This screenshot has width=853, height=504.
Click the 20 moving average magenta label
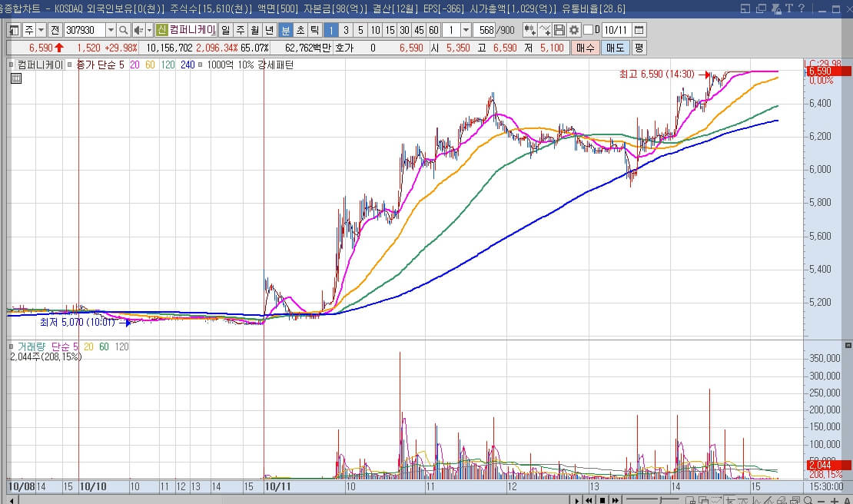tap(134, 65)
